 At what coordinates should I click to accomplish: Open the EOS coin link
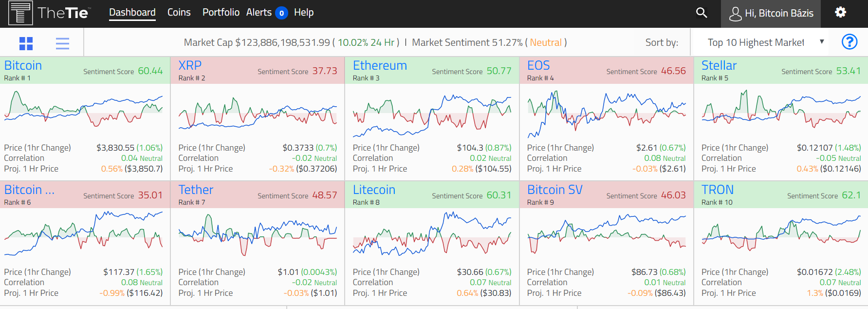(x=538, y=65)
